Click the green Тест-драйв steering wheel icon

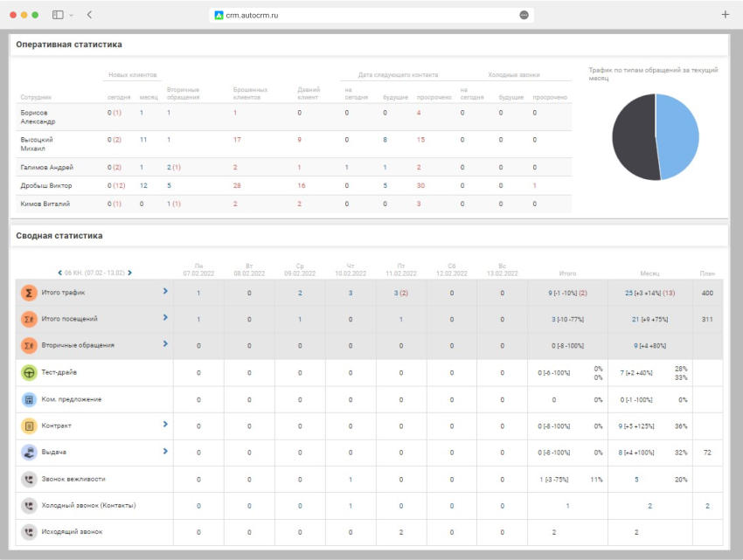(x=28, y=373)
